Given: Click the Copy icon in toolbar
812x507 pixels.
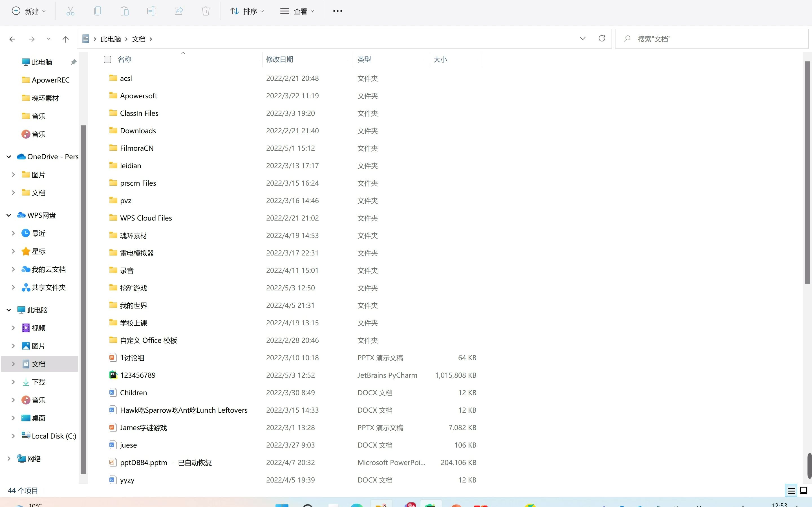Looking at the screenshot, I should click(x=97, y=11).
